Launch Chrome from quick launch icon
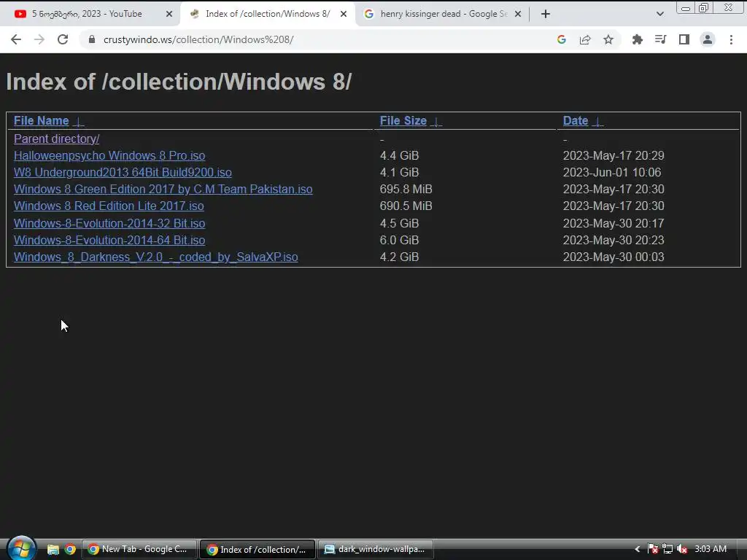This screenshot has height=560, width=747. pos(71,550)
